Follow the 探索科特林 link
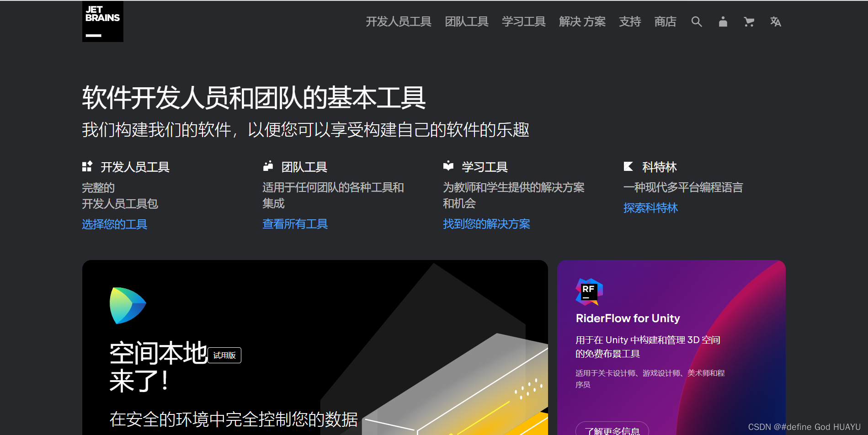 (x=650, y=208)
